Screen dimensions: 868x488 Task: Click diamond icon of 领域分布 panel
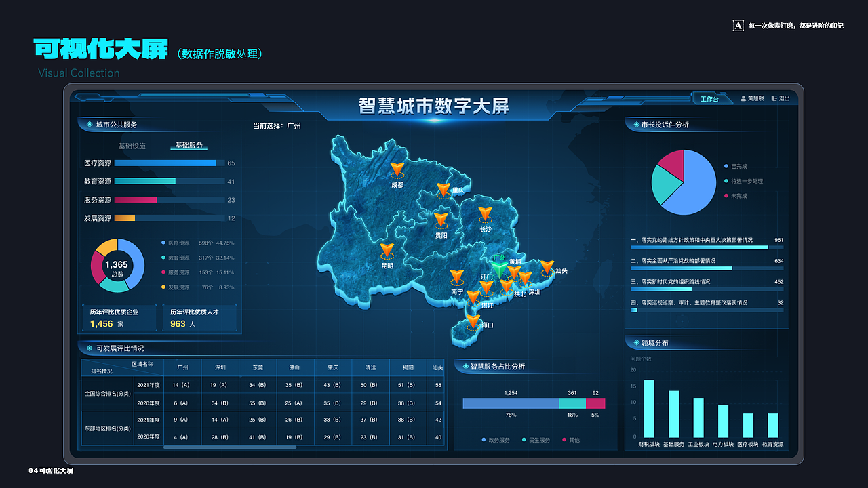click(x=635, y=343)
